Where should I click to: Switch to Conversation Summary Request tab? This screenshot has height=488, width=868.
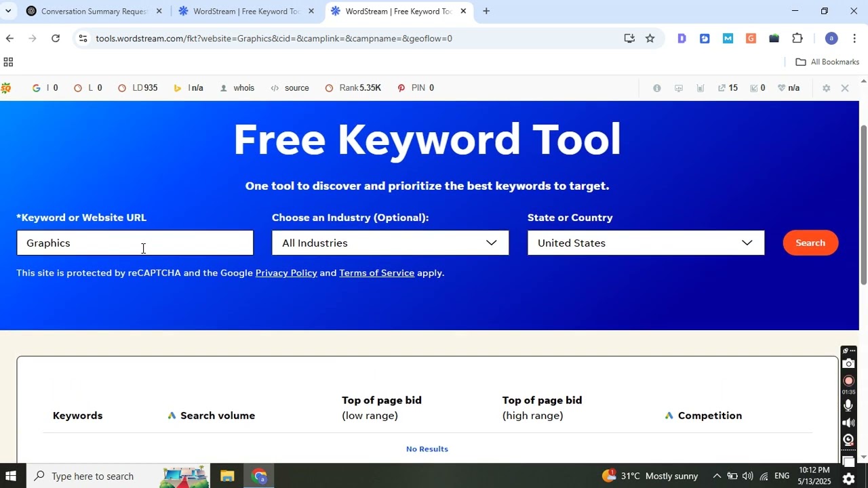(x=94, y=12)
